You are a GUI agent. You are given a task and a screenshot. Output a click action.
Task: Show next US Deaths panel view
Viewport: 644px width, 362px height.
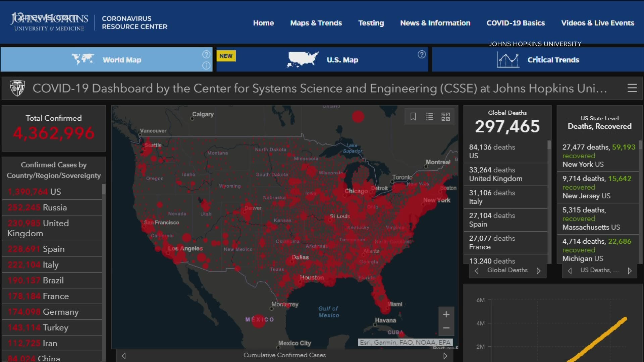630,270
